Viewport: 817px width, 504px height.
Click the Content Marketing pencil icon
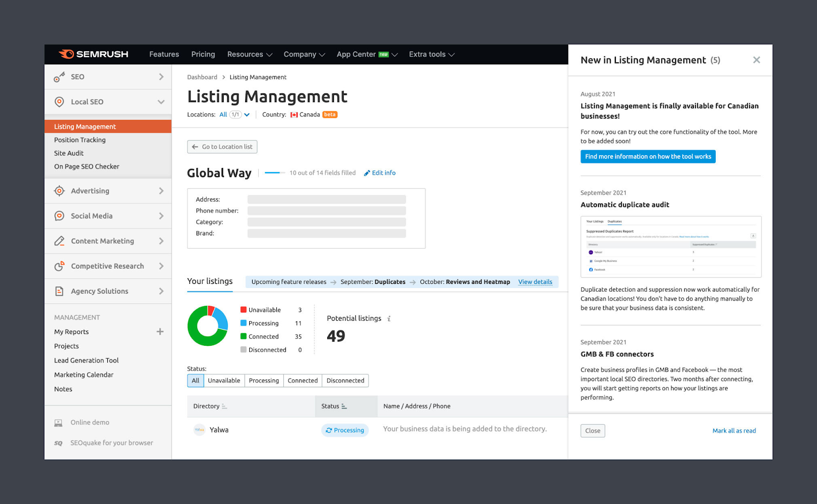click(59, 241)
